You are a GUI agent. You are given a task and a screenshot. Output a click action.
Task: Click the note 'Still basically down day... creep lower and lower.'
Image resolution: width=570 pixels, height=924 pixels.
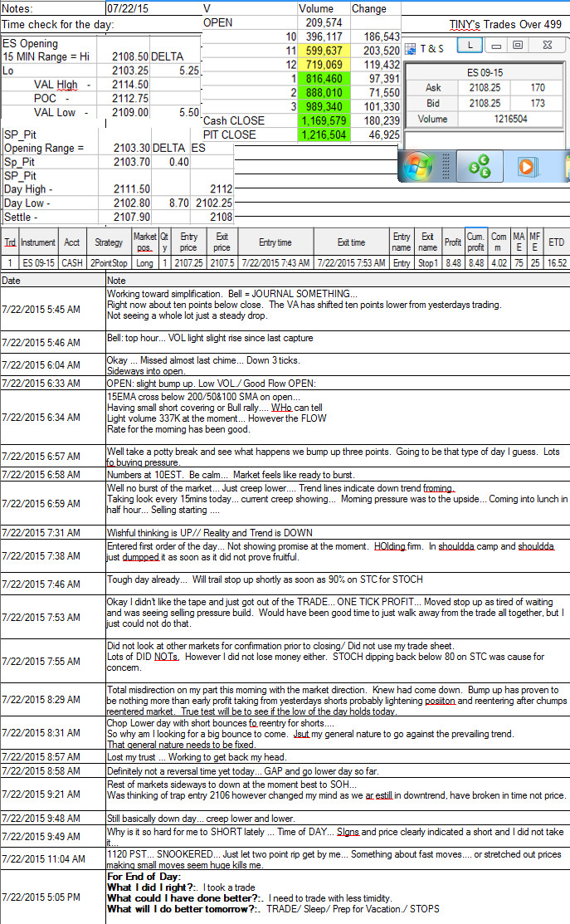coord(201,819)
